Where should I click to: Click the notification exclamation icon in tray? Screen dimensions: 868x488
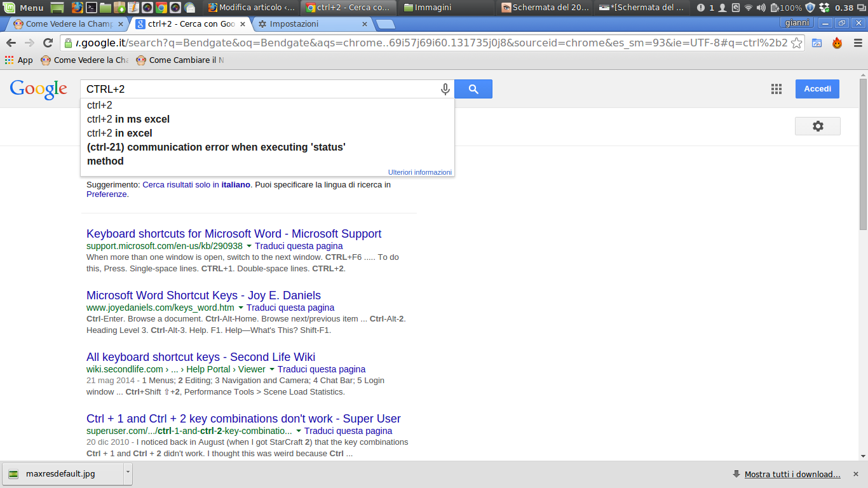click(701, 8)
